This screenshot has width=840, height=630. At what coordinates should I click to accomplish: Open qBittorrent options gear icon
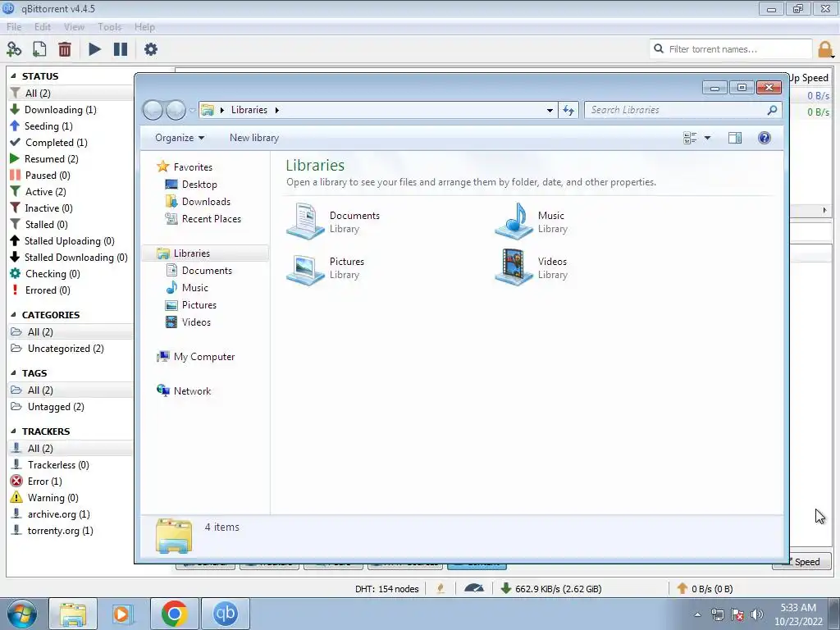151,49
